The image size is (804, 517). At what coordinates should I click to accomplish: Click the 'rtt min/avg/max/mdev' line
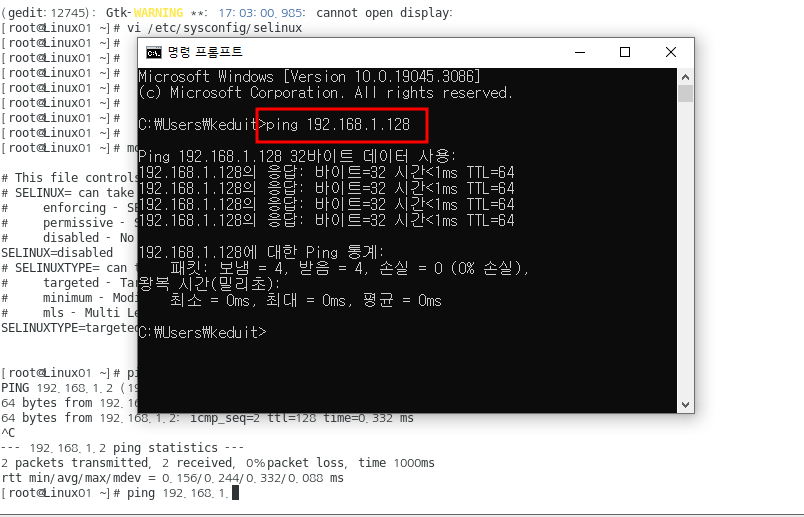coord(172,478)
